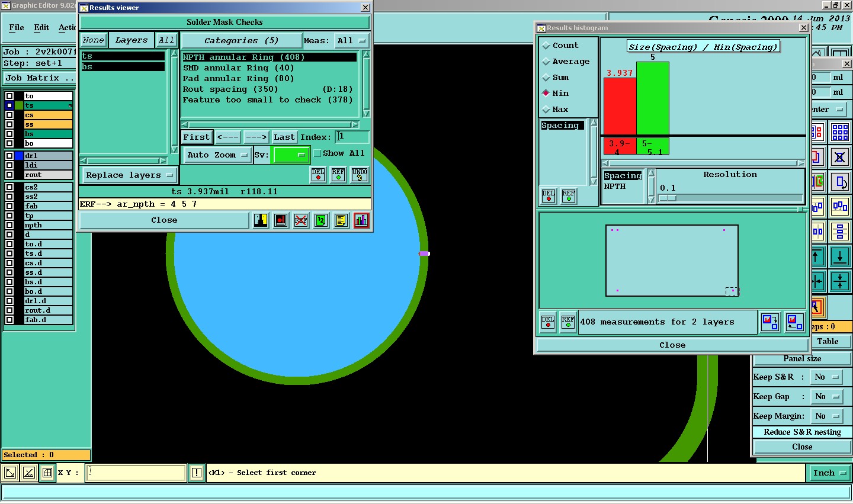Click REF icon under Spacing list in histogram
Screen dimensions: 853x504
[569, 196]
